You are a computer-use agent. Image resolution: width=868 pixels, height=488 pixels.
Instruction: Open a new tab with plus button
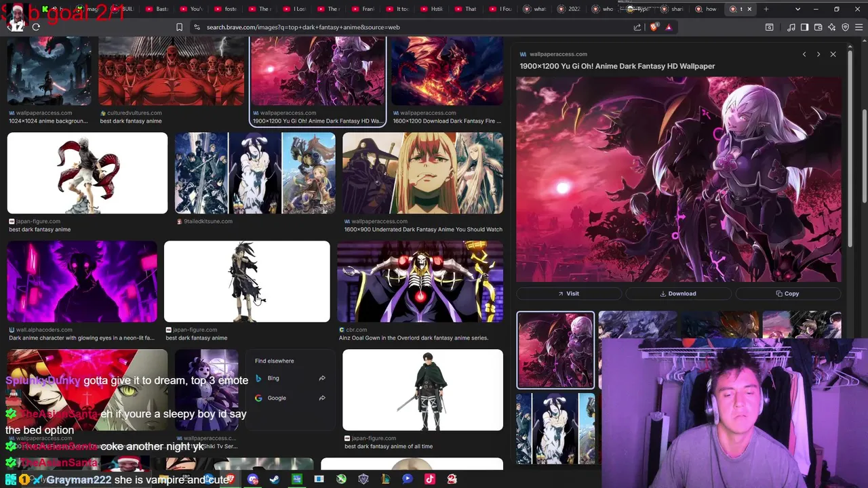coord(766,9)
